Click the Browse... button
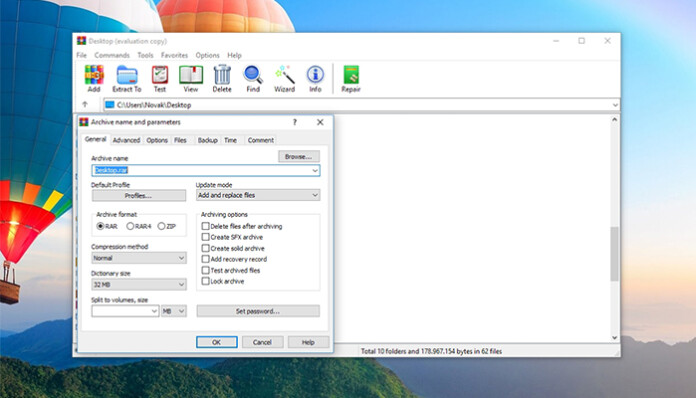This screenshot has width=696, height=398. [299, 157]
